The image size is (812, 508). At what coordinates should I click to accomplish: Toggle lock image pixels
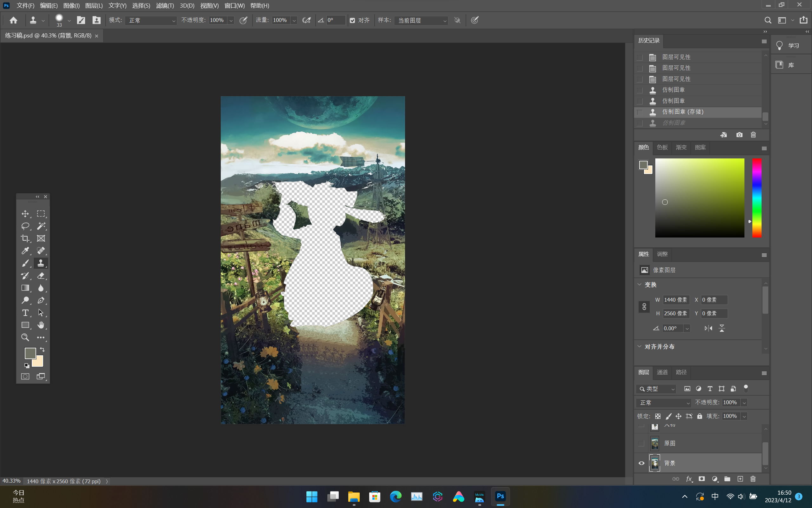point(668,416)
